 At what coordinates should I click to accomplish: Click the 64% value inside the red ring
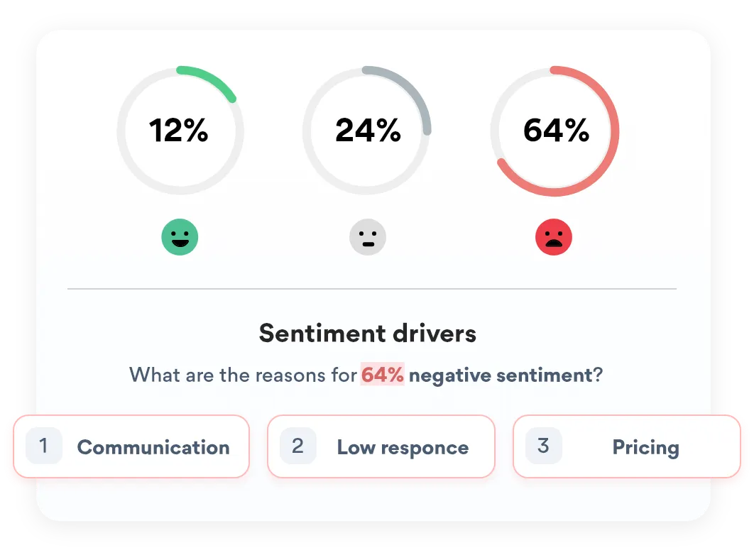(556, 131)
